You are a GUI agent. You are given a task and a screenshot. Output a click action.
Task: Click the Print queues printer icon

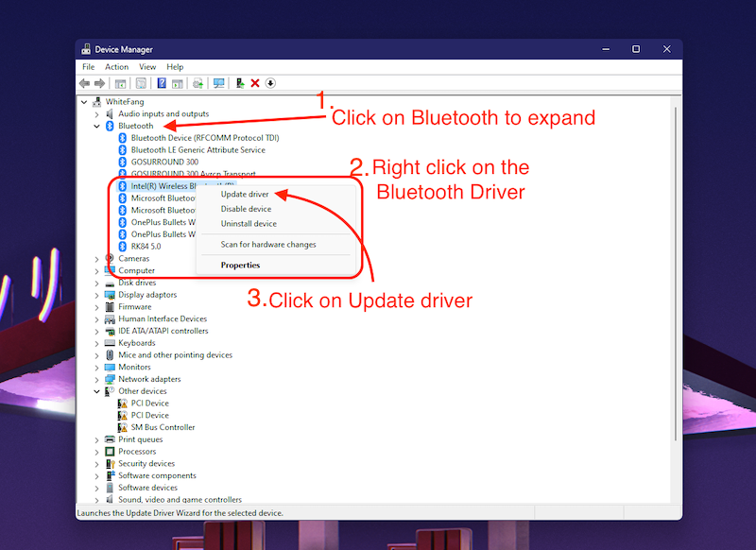point(110,439)
